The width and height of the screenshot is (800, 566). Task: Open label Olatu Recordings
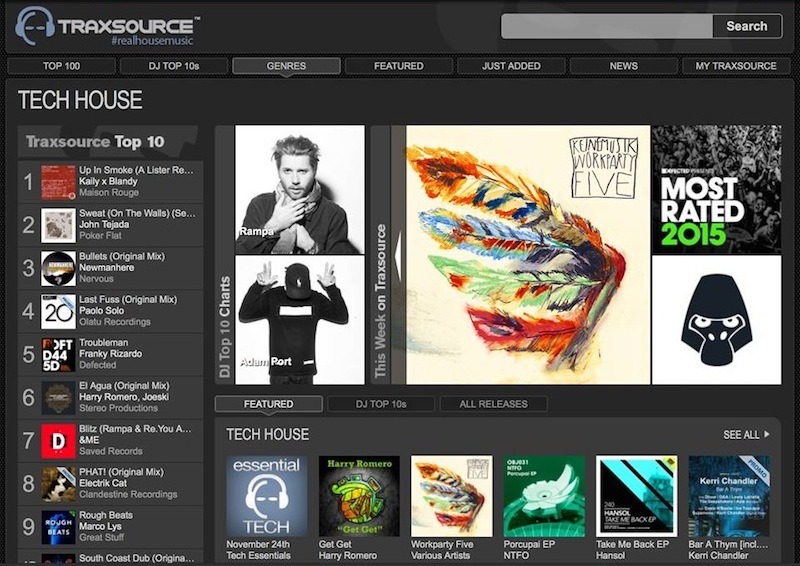point(115,322)
